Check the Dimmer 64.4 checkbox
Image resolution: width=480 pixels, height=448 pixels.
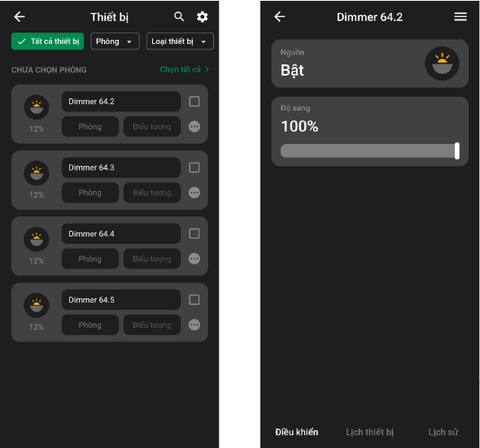click(x=194, y=233)
